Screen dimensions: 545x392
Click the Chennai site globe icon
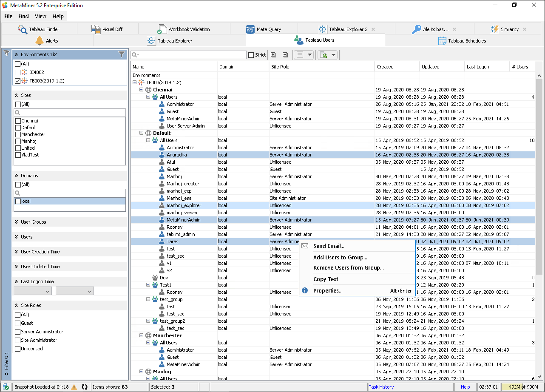tap(148, 90)
